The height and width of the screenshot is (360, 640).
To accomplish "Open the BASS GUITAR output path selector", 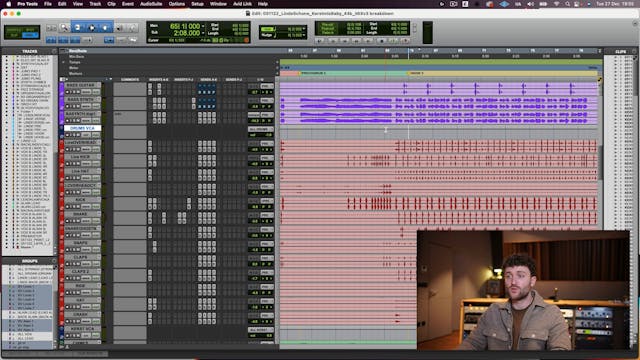I will pyautogui.click(x=267, y=86).
